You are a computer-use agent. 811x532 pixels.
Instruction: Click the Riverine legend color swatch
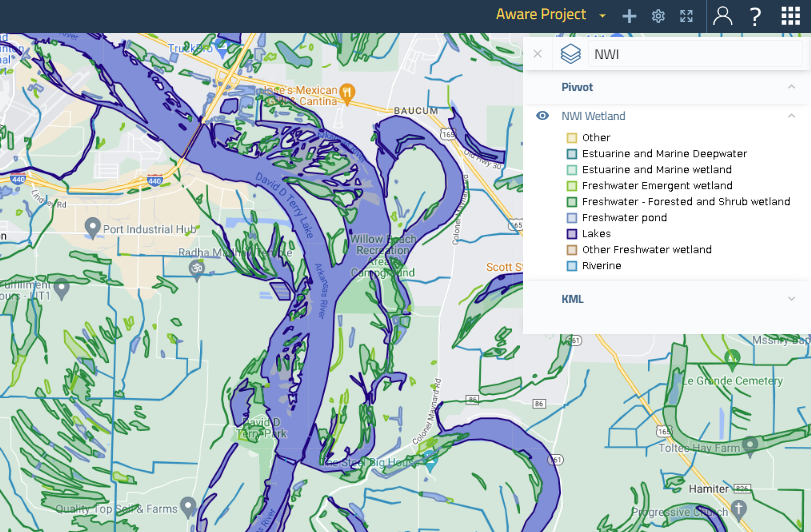click(x=572, y=266)
